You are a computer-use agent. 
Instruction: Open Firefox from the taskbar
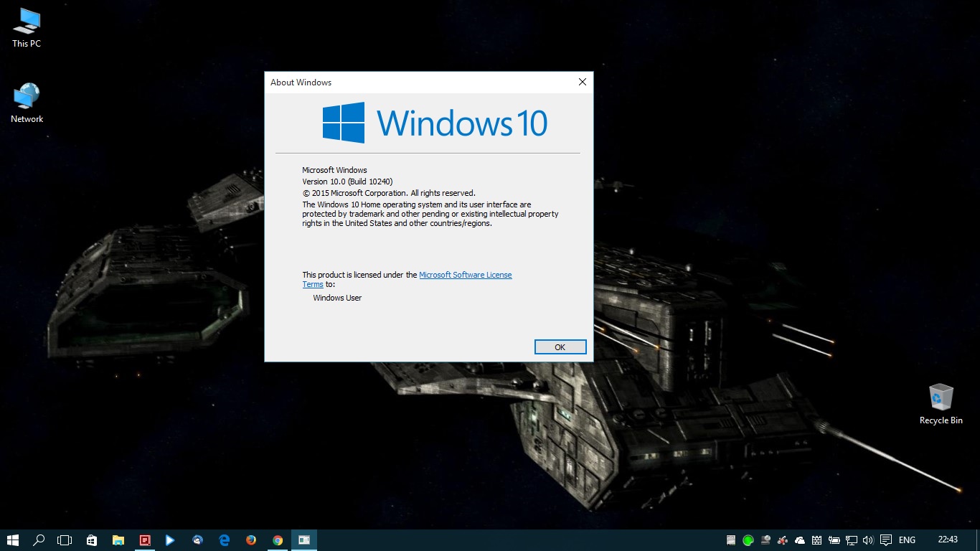251,540
